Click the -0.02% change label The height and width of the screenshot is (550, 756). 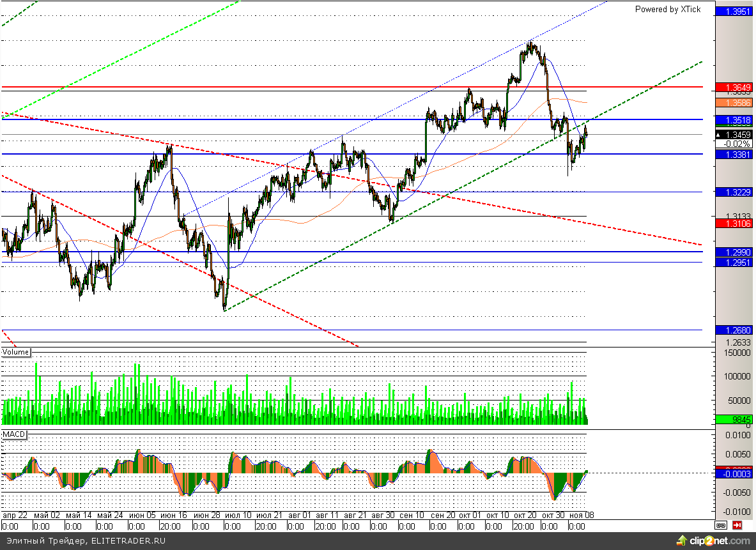pos(737,144)
